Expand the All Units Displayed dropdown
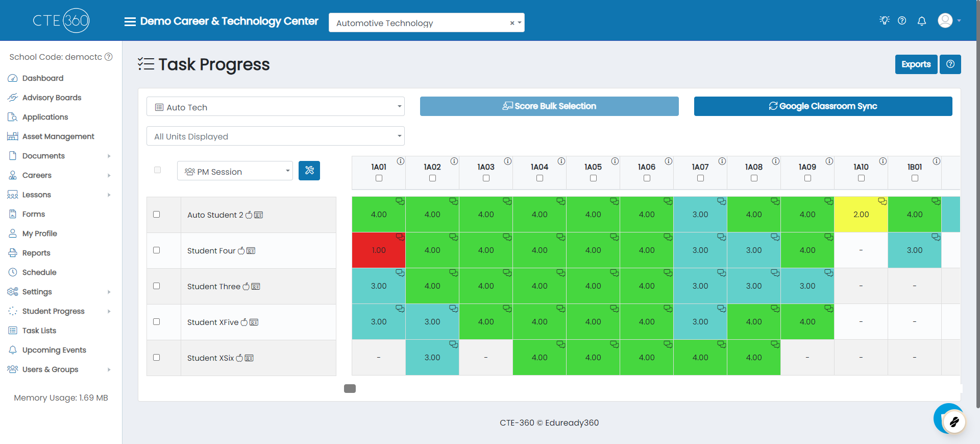Viewport: 980px width, 444px height. (x=276, y=136)
